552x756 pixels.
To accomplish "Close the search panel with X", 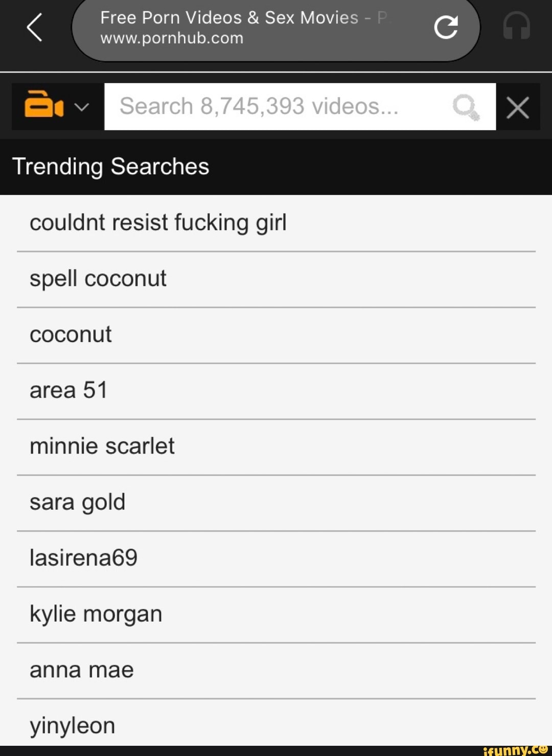I will point(518,108).
